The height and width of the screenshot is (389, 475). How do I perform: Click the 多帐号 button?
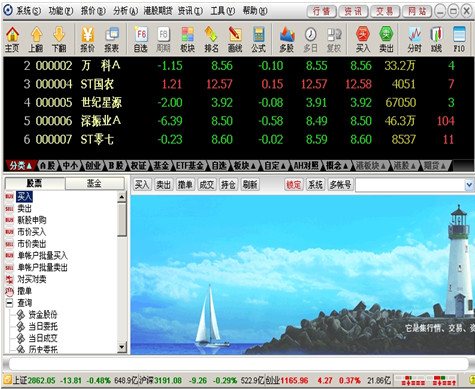[340, 184]
